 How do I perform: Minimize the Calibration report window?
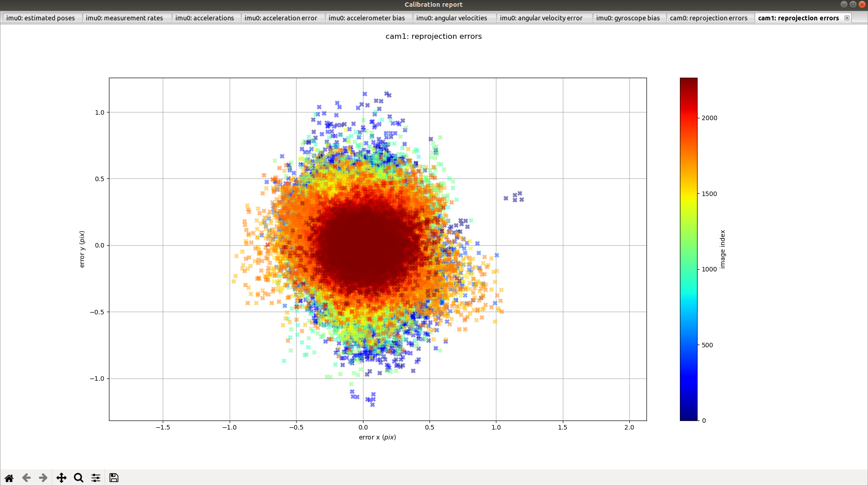pyautogui.click(x=844, y=5)
